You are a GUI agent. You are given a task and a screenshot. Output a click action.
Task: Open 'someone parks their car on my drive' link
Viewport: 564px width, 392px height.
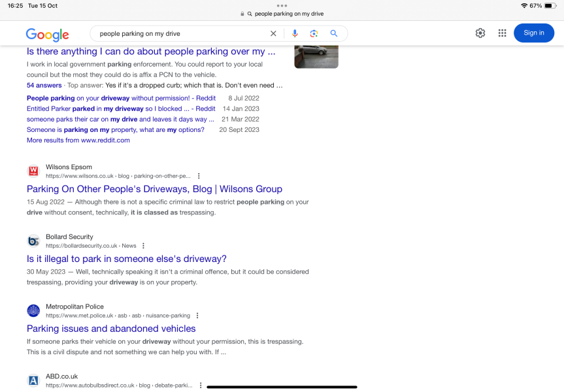pyautogui.click(x=120, y=119)
